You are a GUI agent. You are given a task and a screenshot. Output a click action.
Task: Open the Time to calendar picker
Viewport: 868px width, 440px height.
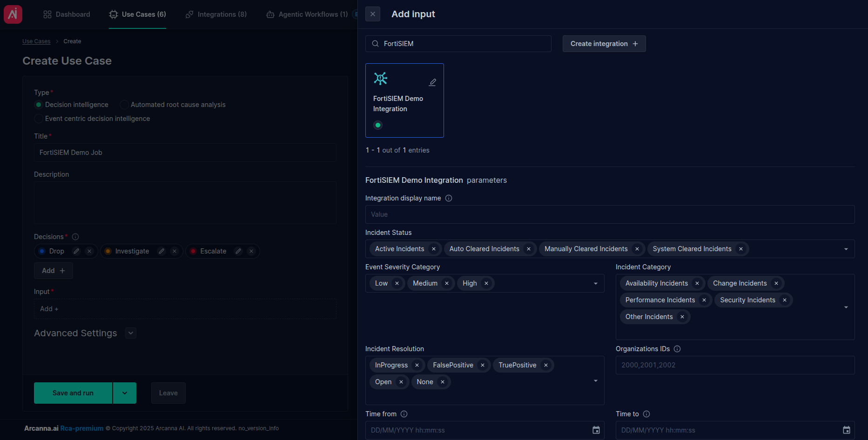click(x=847, y=430)
